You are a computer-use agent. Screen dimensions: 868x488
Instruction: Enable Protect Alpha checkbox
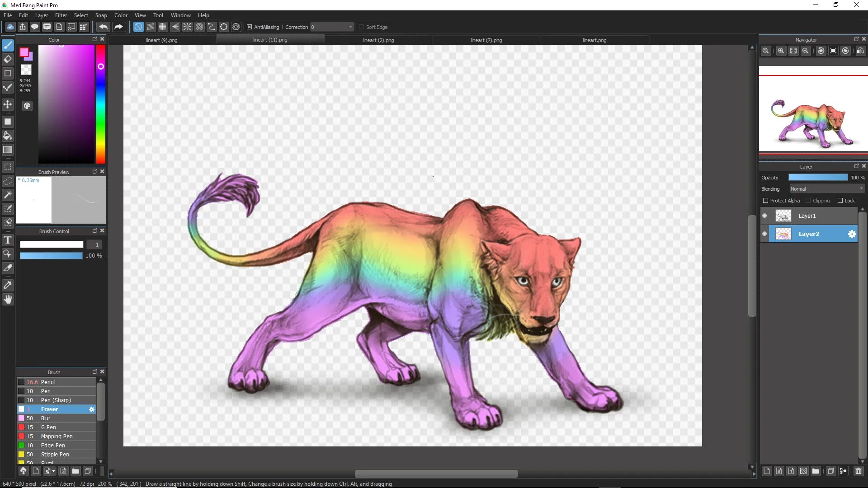[765, 200]
